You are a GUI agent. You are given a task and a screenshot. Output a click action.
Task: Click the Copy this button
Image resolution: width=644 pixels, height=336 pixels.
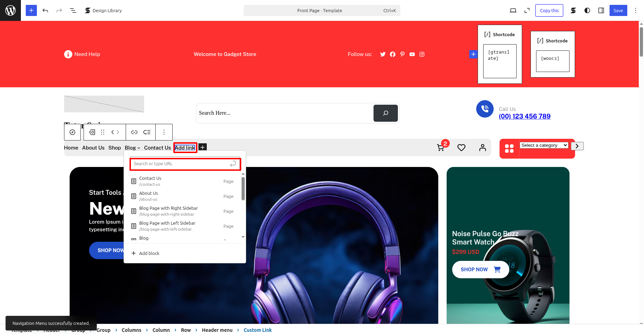coord(549,10)
